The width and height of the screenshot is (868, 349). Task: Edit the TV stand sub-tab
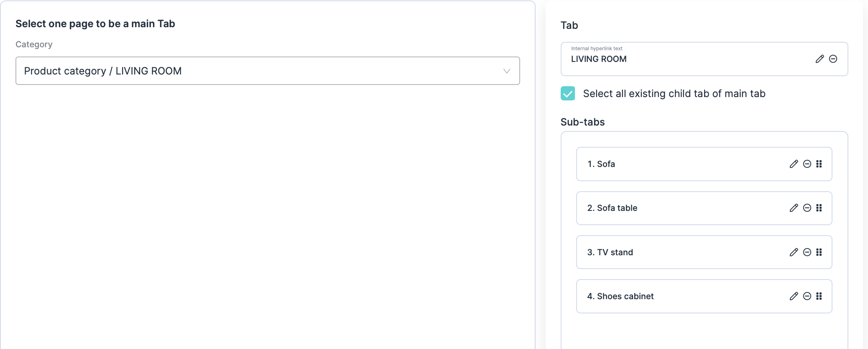794,252
